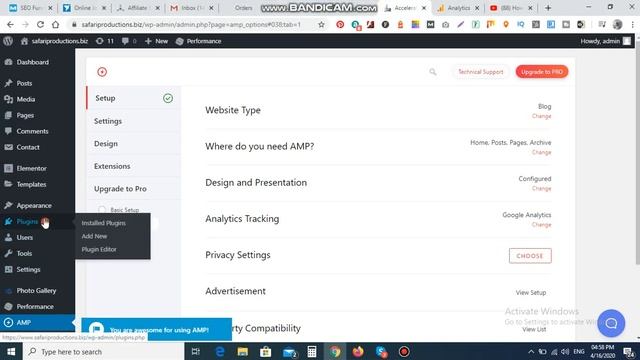Click the WordPress logo in admin bar
640x360 pixels.
(8, 41)
